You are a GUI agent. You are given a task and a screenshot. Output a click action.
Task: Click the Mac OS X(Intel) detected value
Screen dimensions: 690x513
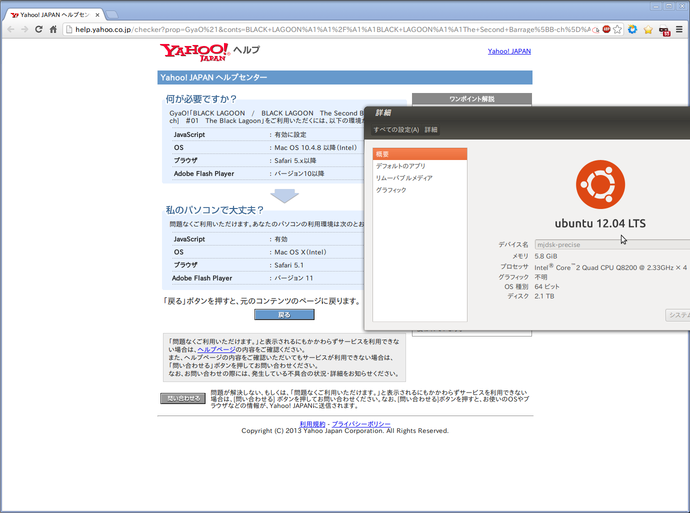pyautogui.click(x=301, y=252)
